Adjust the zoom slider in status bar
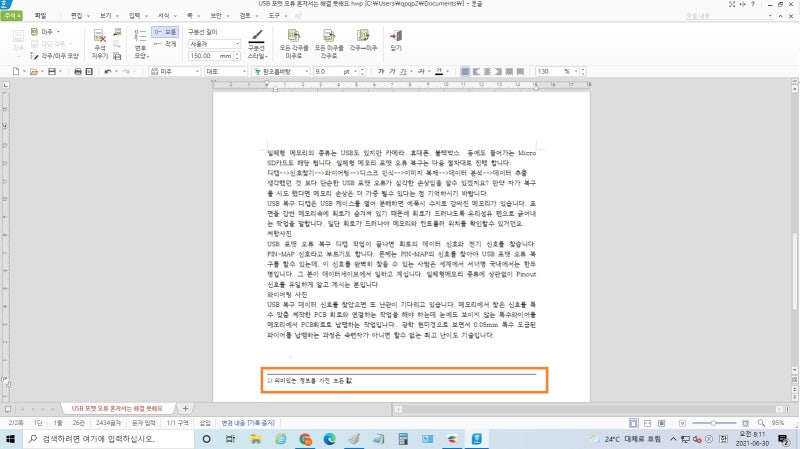Screen dimensions: 800x449 click(x=714, y=423)
